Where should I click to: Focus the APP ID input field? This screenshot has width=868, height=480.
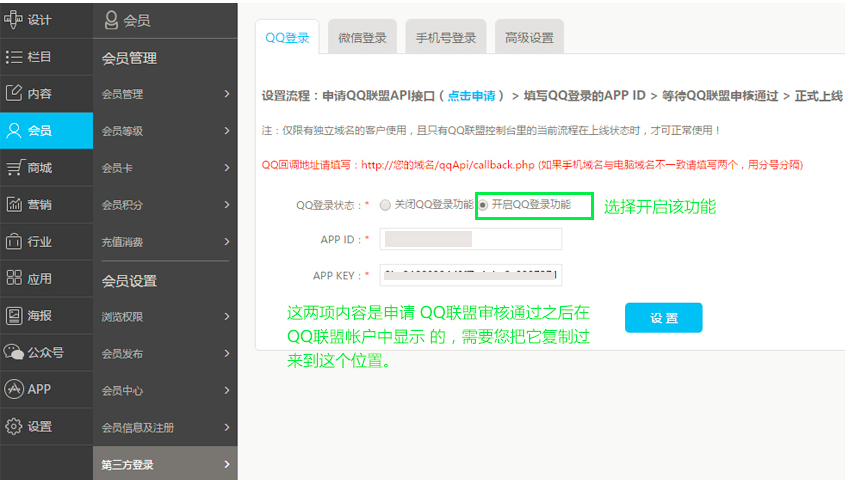coord(471,239)
